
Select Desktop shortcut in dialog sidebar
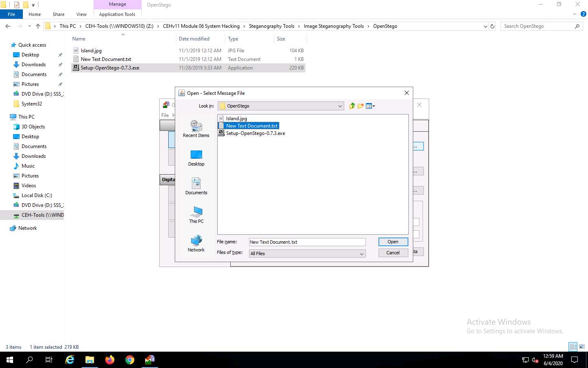tap(196, 158)
